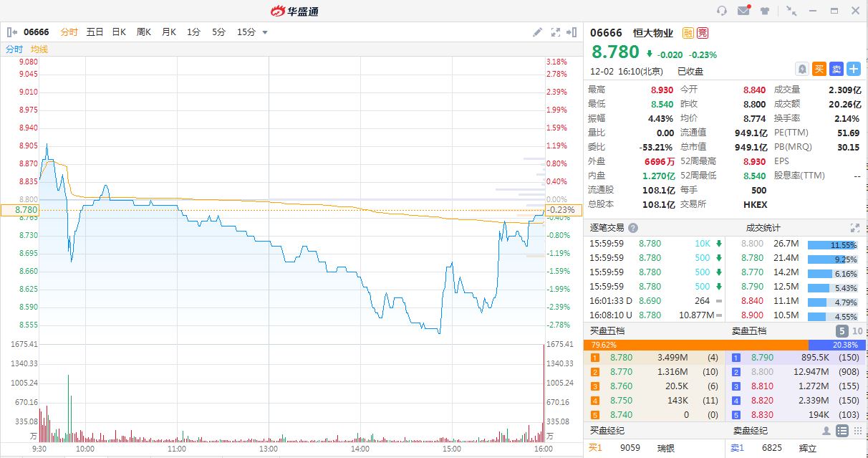Click the 华盛通 logo
Screen dimensions: 868x458
(294, 11)
